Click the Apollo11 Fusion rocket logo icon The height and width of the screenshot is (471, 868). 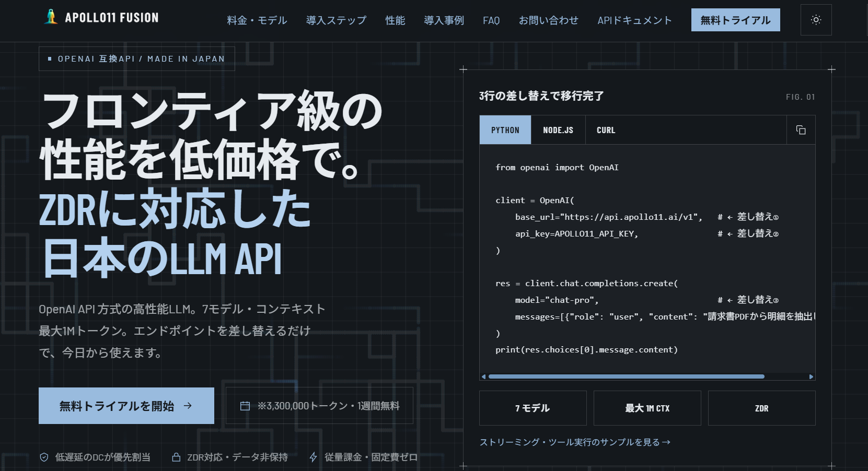51,17
